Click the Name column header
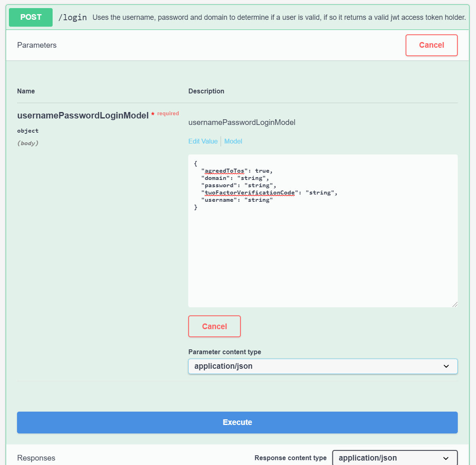This screenshot has height=465, width=476. 26,91
